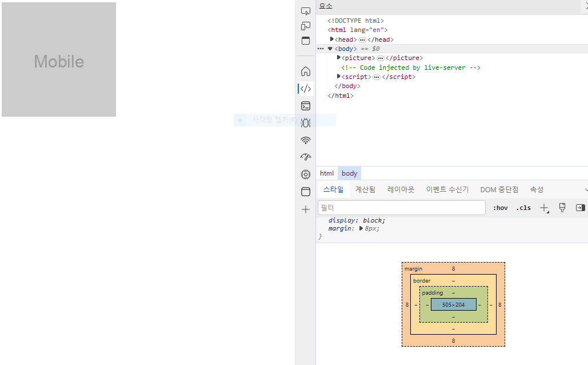
Task: Switch to the DOM 중단점 tab
Action: point(499,189)
